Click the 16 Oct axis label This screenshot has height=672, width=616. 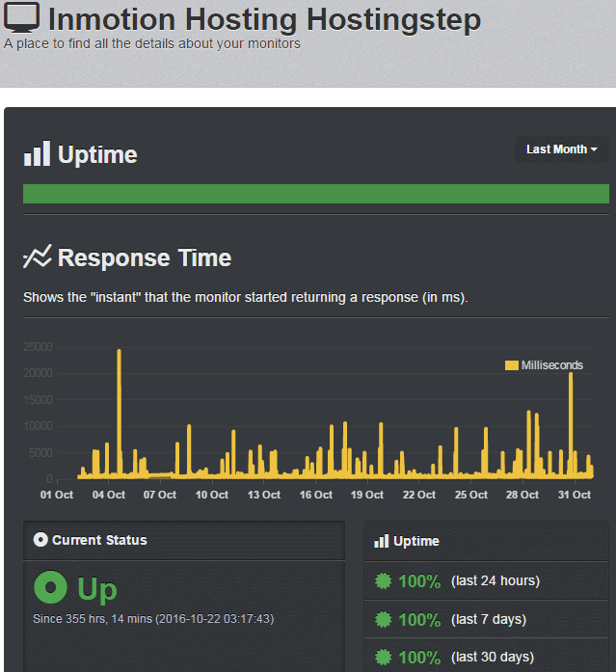point(316,495)
